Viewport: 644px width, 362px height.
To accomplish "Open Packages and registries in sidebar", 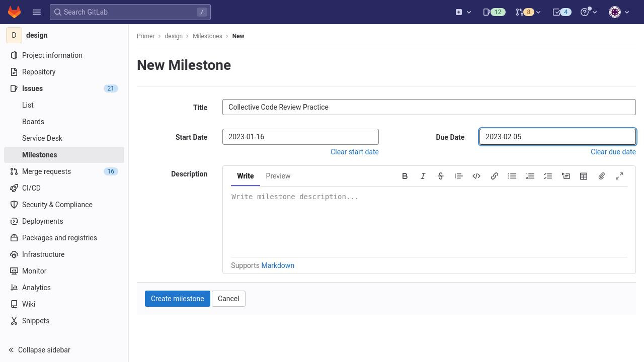I will click(64, 238).
